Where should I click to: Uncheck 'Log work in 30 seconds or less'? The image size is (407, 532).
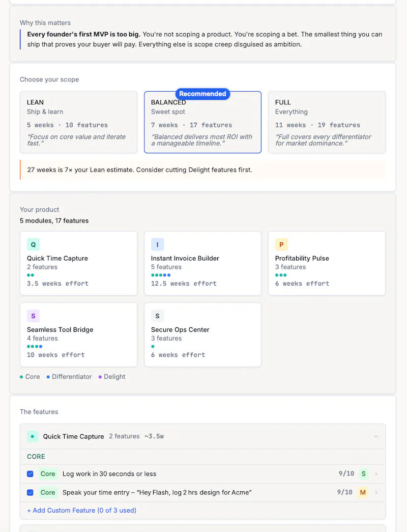coord(30,474)
